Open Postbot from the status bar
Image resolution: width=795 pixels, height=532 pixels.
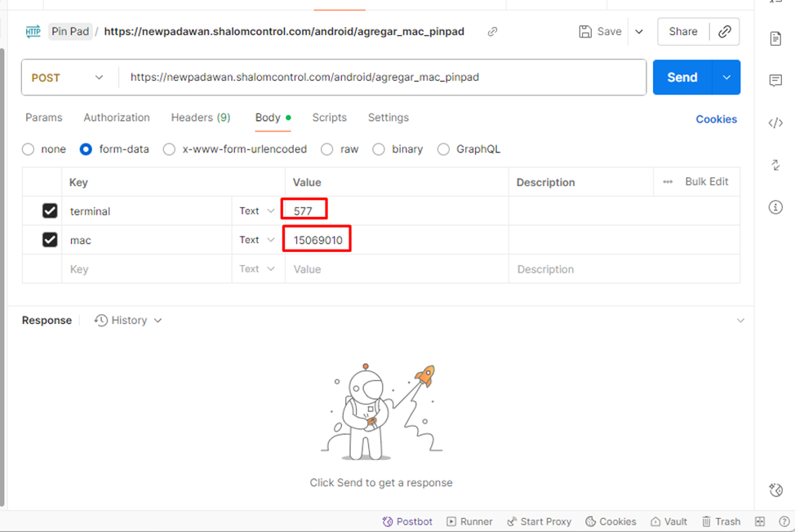point(407,521)
